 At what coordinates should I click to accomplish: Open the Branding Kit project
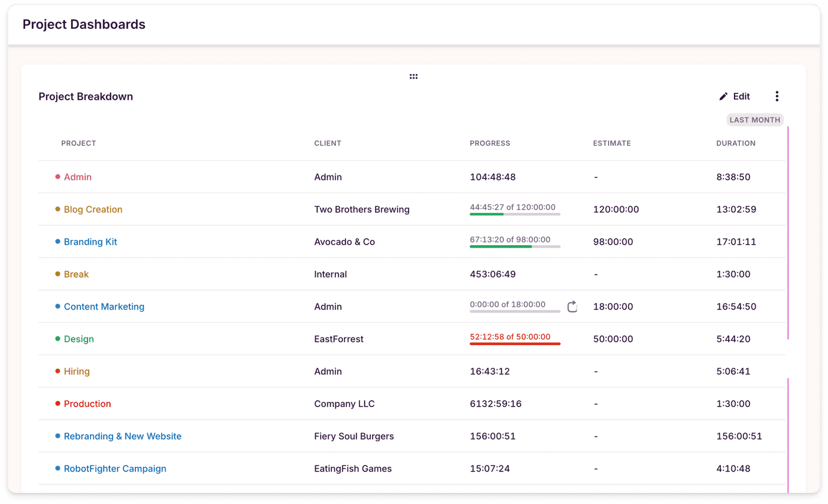tap(90, 242)
